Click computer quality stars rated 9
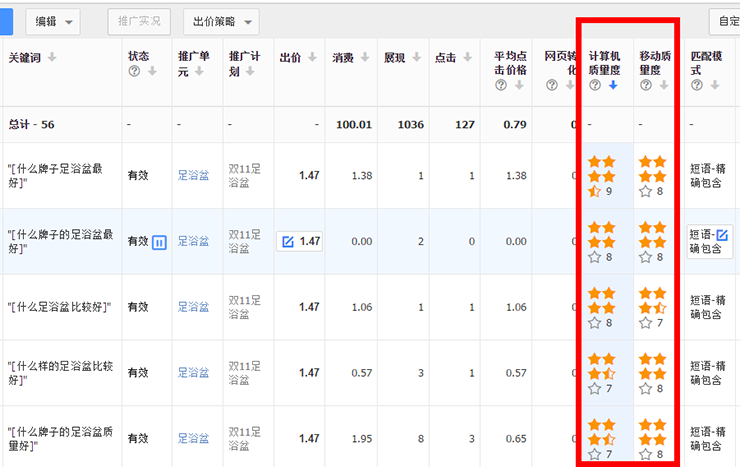740x467 pixels. click(x=602, y=176)
